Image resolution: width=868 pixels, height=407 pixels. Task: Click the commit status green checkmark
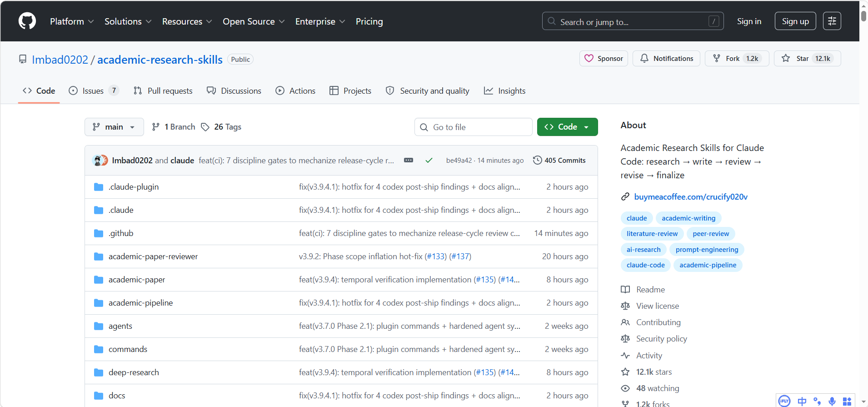[429, 160]
